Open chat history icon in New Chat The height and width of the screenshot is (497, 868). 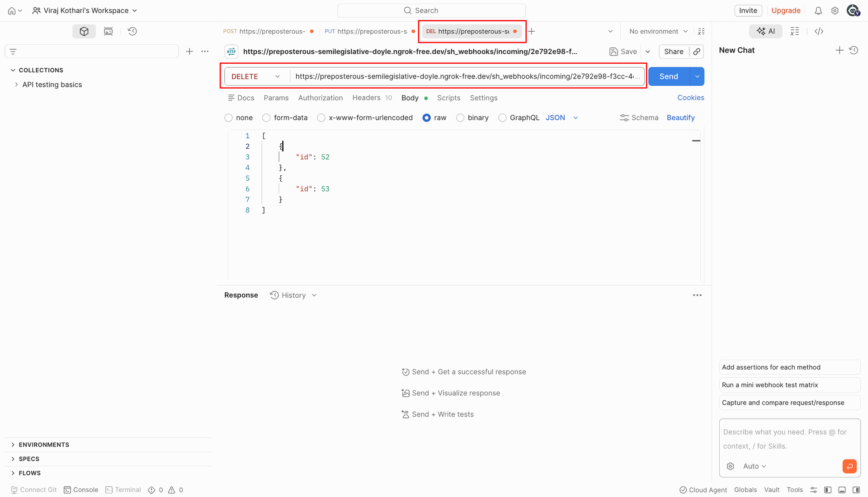tap(854, 50)
